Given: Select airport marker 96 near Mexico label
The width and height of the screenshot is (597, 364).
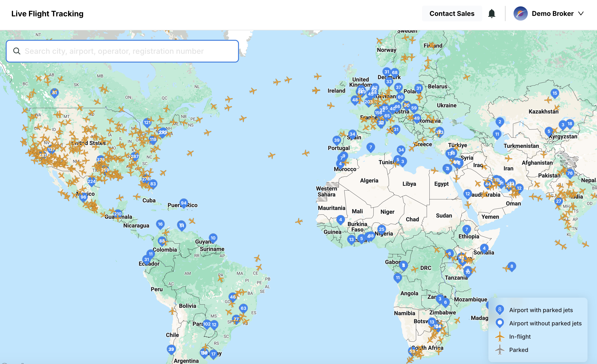Looking at the screenshot, I should (x=83, y=198).
